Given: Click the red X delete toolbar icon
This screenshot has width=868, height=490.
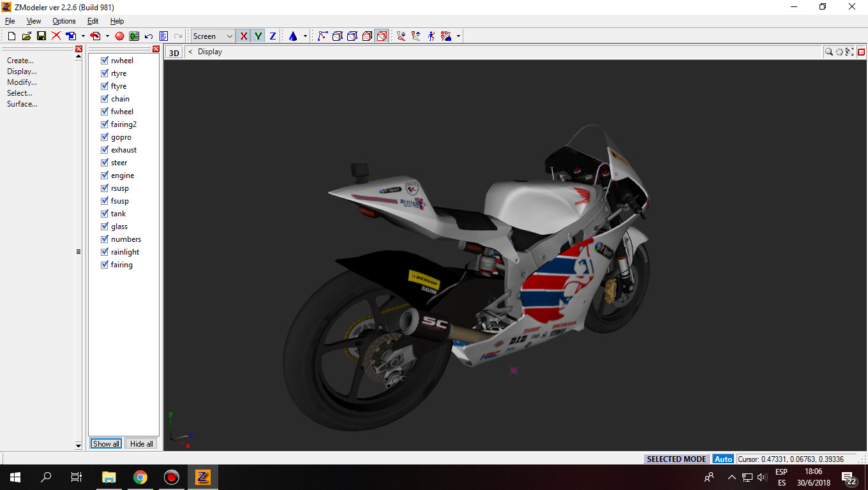Looking at the screenshot, I should (56, 36).
